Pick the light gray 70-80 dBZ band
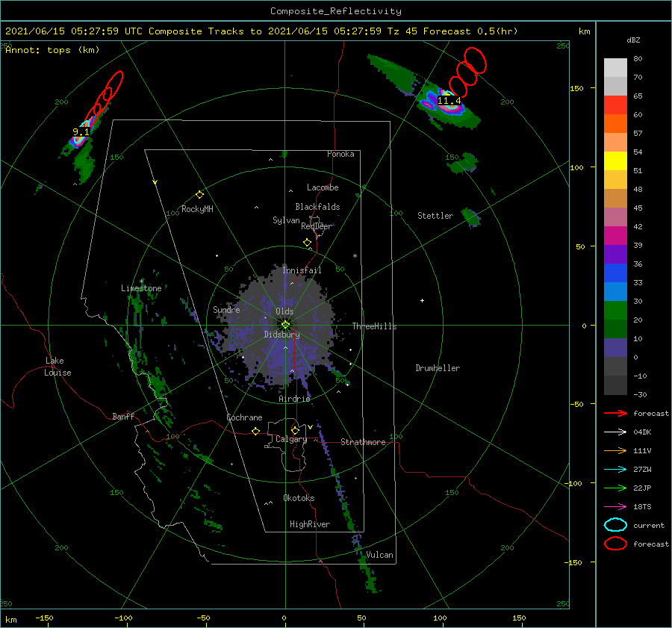 click(615, 68)
